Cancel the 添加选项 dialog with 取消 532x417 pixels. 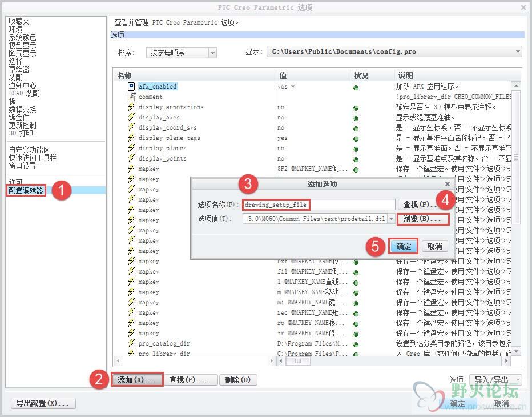click(x=434, y=246)
